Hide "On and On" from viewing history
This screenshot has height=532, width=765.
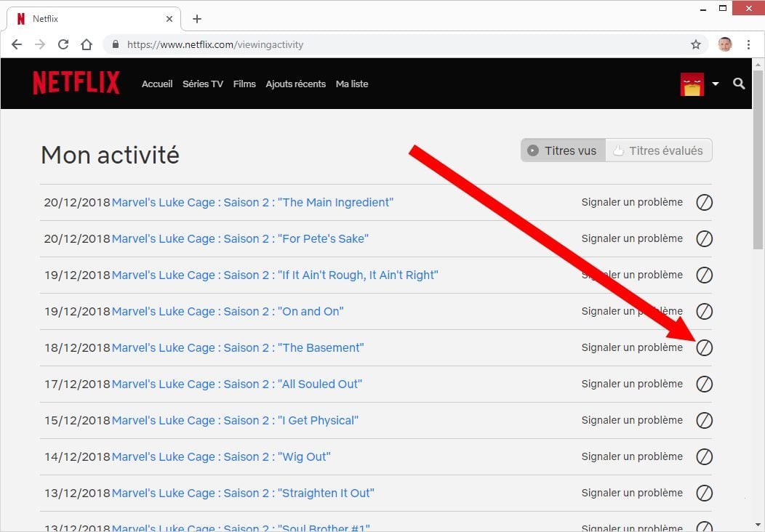[x=704, y=311]
